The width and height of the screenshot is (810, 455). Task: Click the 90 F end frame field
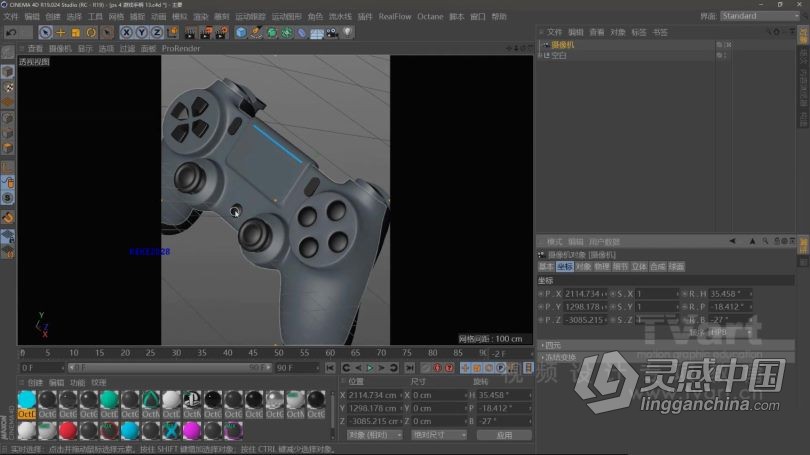(x=298, y=368)
